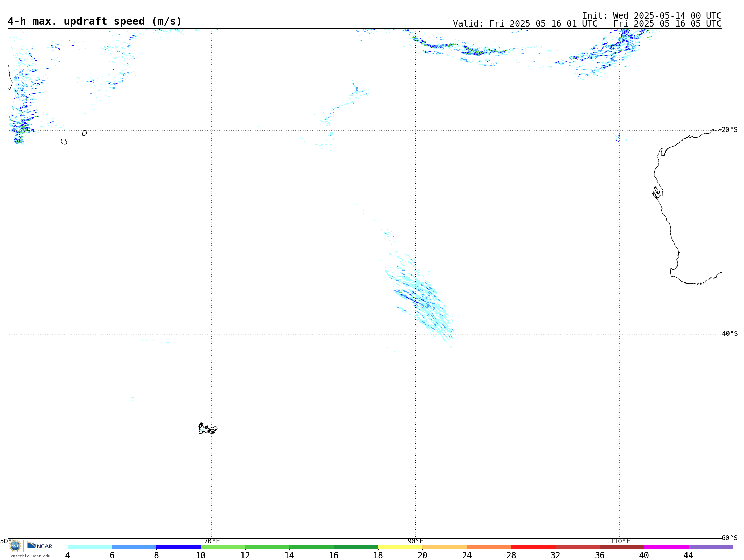Click the light cyan 4-6 colorbar swatch

(x=90, y=547)
